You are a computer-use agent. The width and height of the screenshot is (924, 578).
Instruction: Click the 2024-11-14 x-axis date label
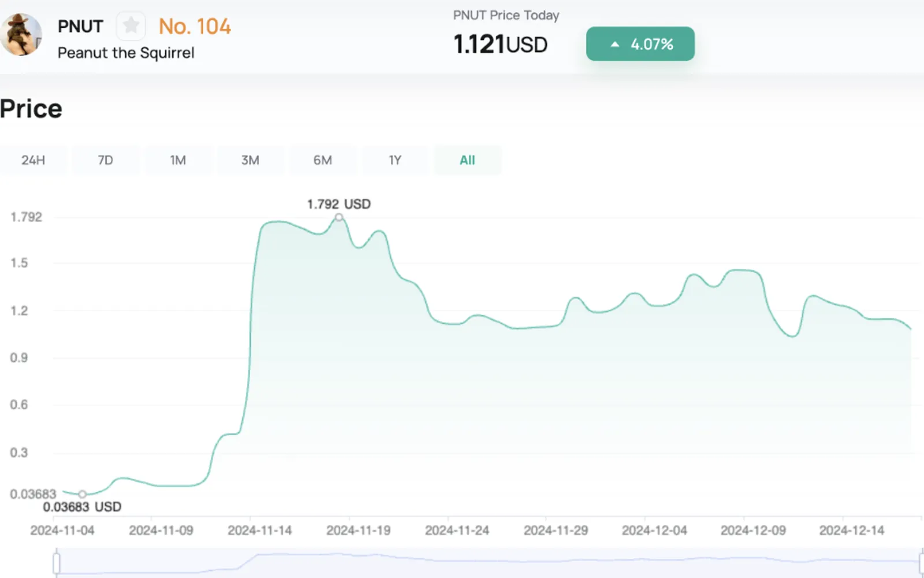pos(260,531)
